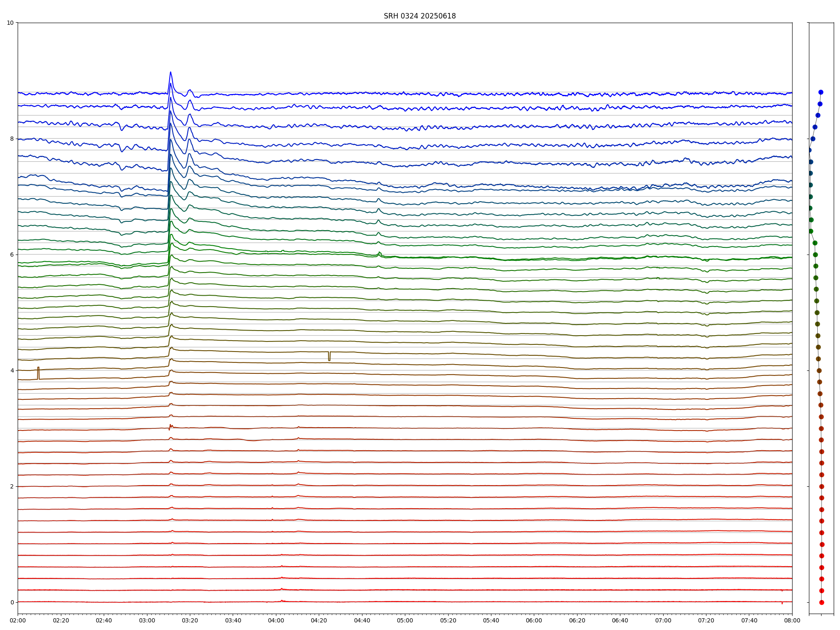The image size is (840, 630).
Task: Click the y-axis tick label 10
Action: 10,23
